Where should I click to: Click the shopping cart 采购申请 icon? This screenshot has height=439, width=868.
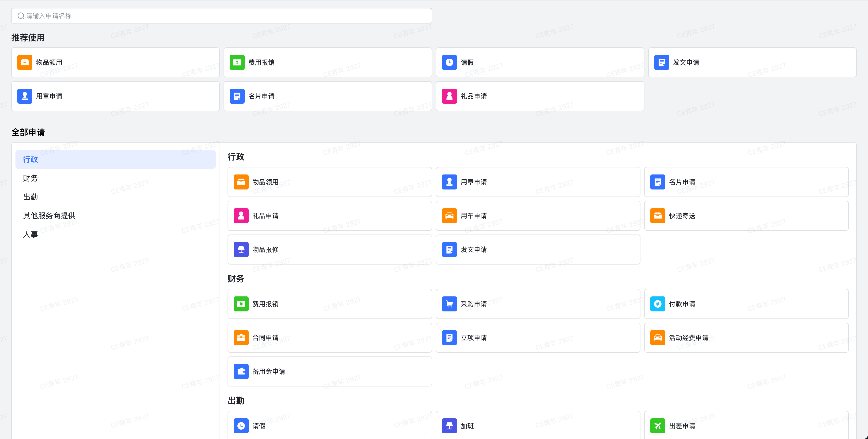click(449, 304)
